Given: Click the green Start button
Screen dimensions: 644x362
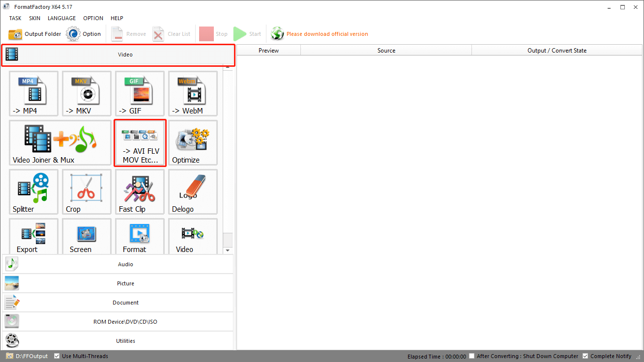Looking at the screenshot, I should pyautogui.click(x=247, y=34).
